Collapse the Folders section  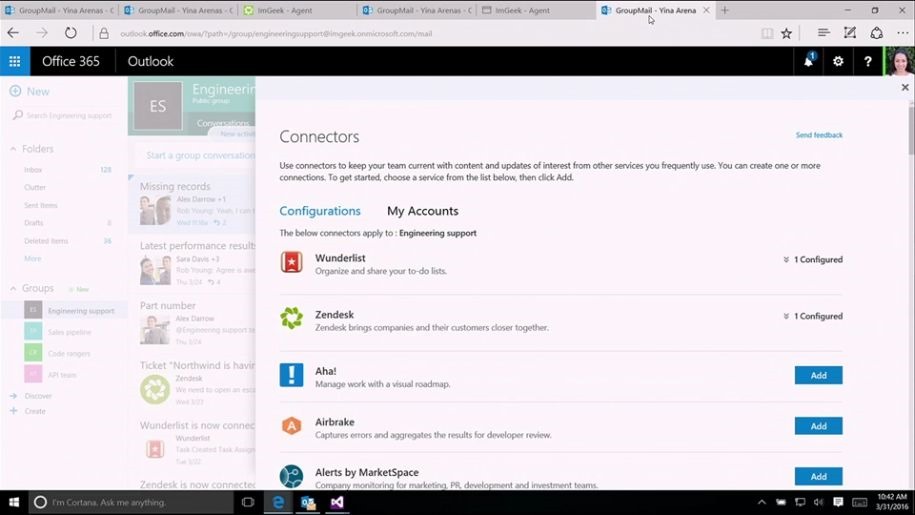pos(13,149)
